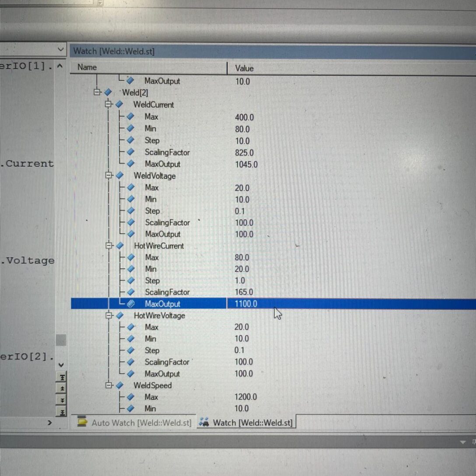Click the code pane scroll-up arrow
The height and width of the screenshot is (476, 476).
[x=60, y=66]
